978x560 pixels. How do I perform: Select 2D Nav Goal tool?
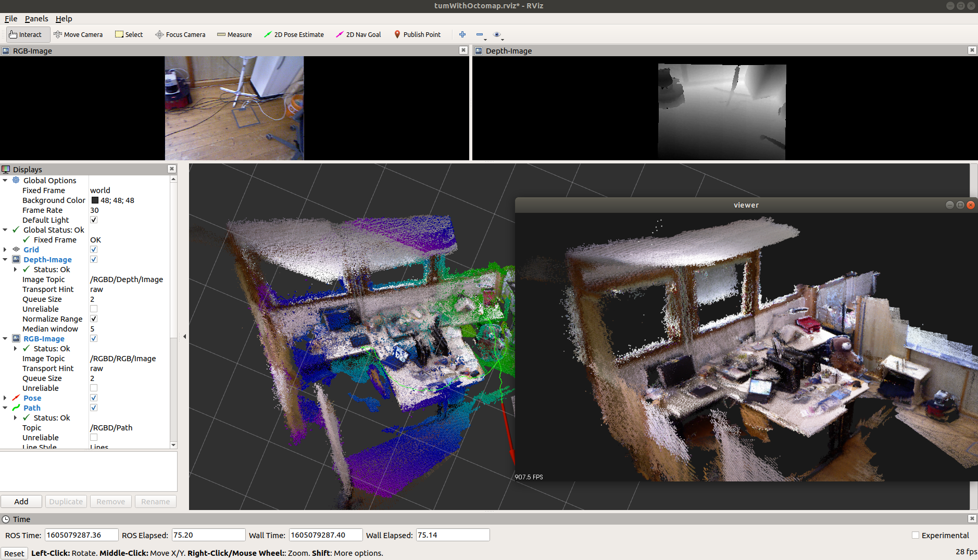click(358, 34)
